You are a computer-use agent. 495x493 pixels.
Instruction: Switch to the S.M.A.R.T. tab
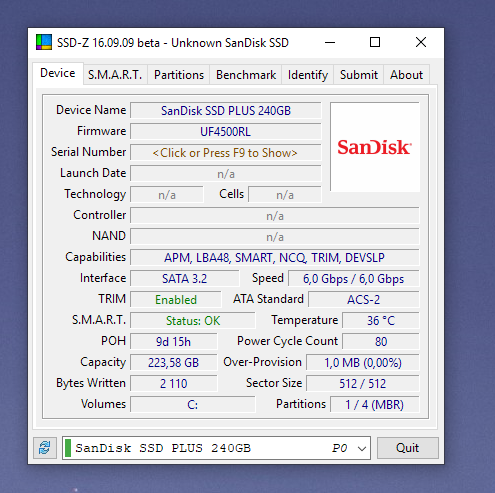click(x=115, y=75)
